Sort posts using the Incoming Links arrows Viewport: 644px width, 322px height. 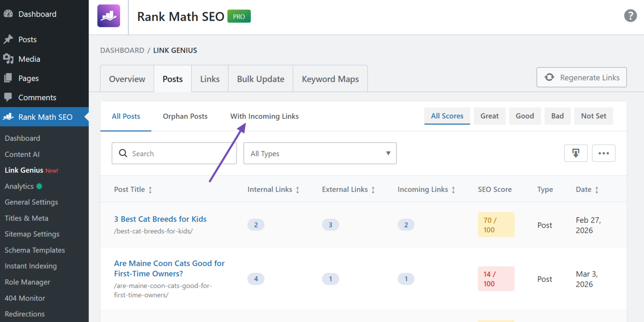(x=453, y=189)
